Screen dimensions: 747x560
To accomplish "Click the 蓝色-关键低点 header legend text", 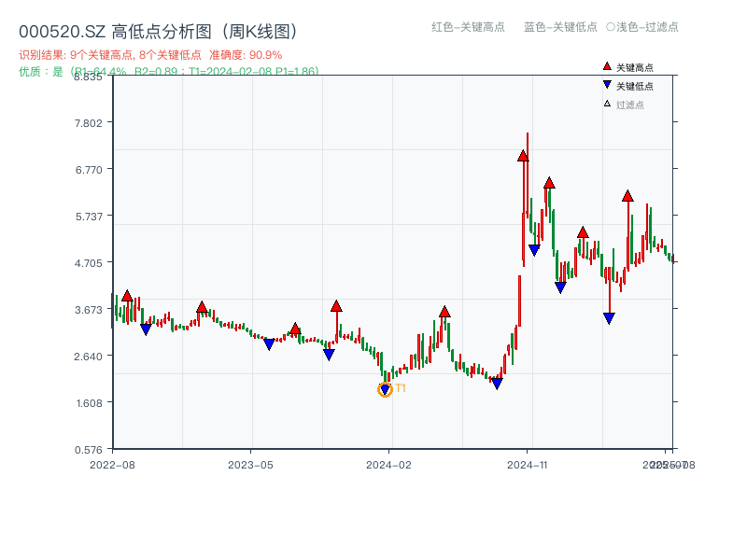I will point(560,27).
